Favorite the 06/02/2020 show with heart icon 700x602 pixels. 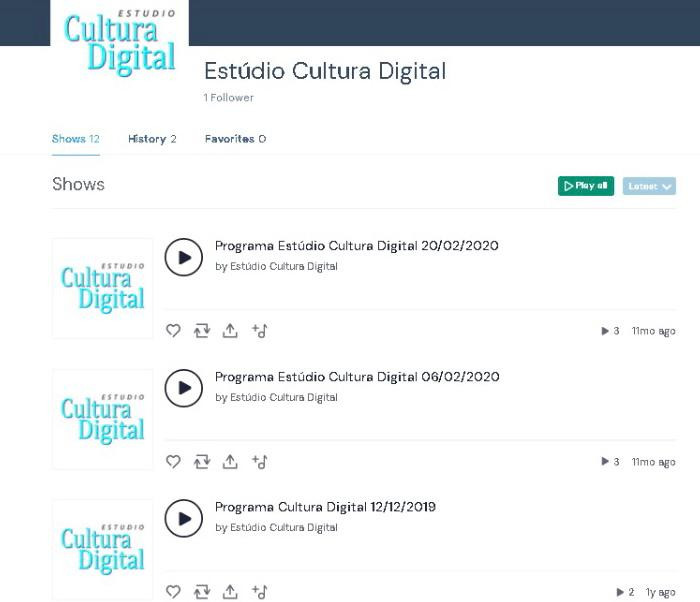point(173,461)
